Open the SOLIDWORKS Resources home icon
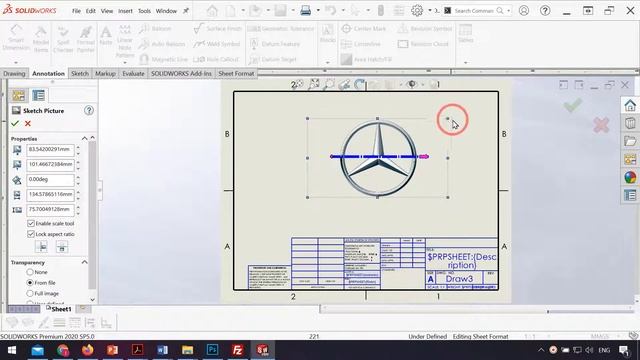The width and height of the screenshot is (640, 360). (630, 105)
